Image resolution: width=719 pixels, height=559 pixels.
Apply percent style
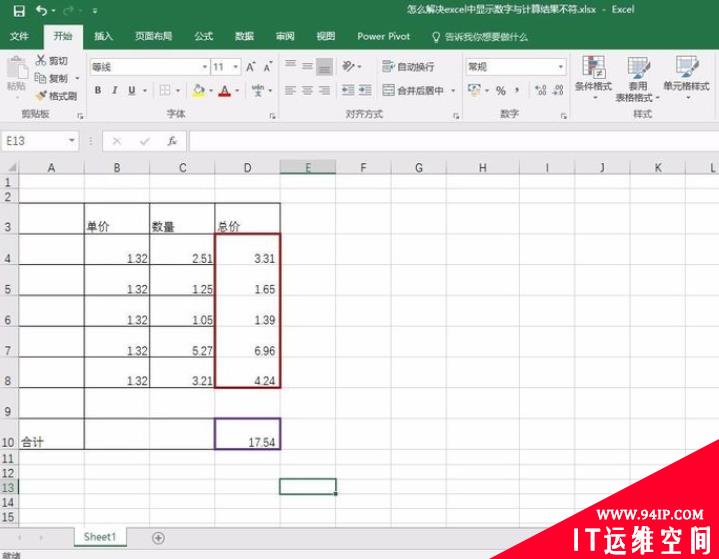pos(501,91)
